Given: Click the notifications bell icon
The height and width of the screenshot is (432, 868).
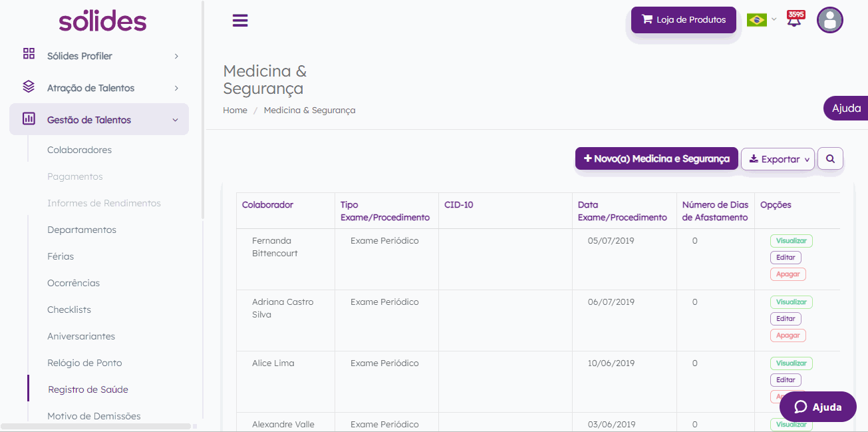Looking at the screenshot, I should click(794, 19).
